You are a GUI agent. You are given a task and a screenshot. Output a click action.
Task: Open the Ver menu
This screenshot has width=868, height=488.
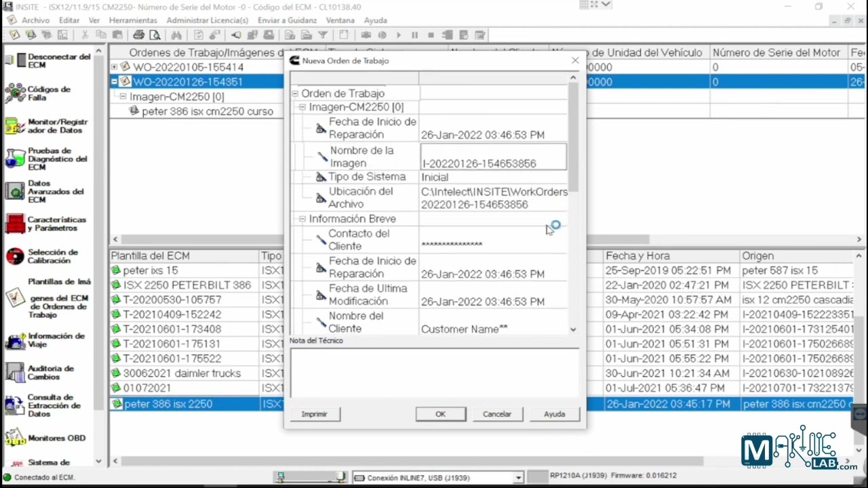coord(94,20)
